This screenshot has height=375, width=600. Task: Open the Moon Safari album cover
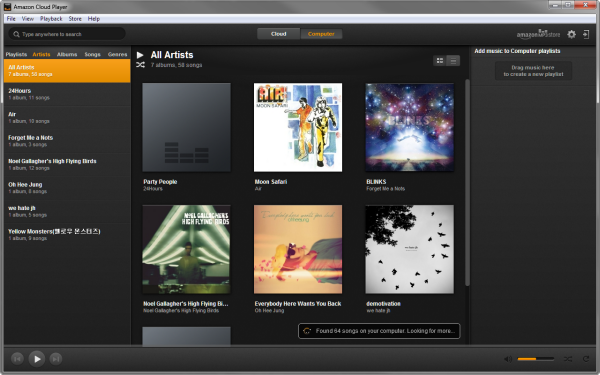(298, 127)
